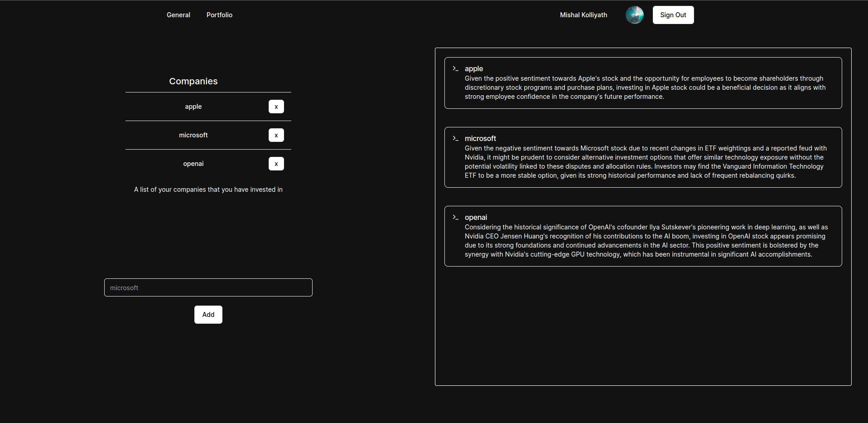The width and height of the screenshot is (868, 423).
Task: Click the terminal icon beside microsoft card
Action: point(455,138)
